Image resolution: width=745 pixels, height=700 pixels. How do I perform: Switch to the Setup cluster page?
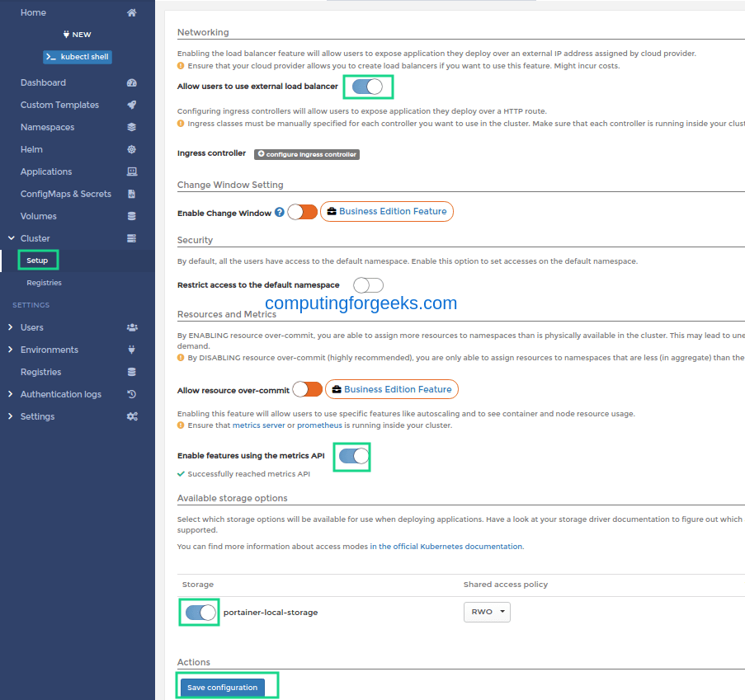pyautogui.click(x=38, y=259)
